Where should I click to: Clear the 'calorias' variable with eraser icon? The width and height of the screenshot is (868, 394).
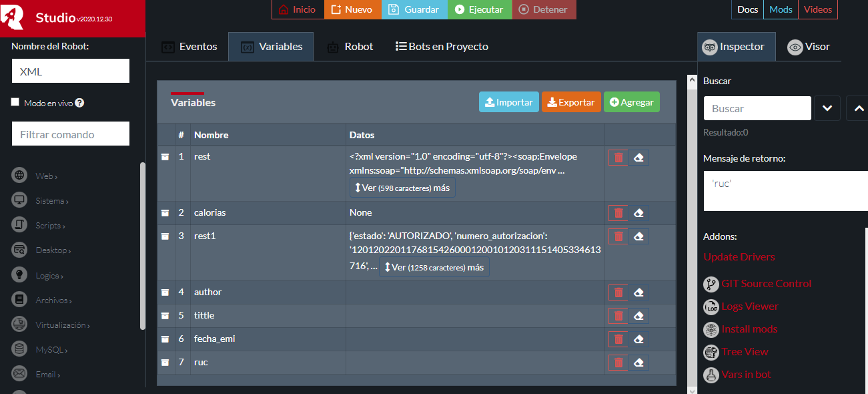pyautogui.click(x=638, y=213)
